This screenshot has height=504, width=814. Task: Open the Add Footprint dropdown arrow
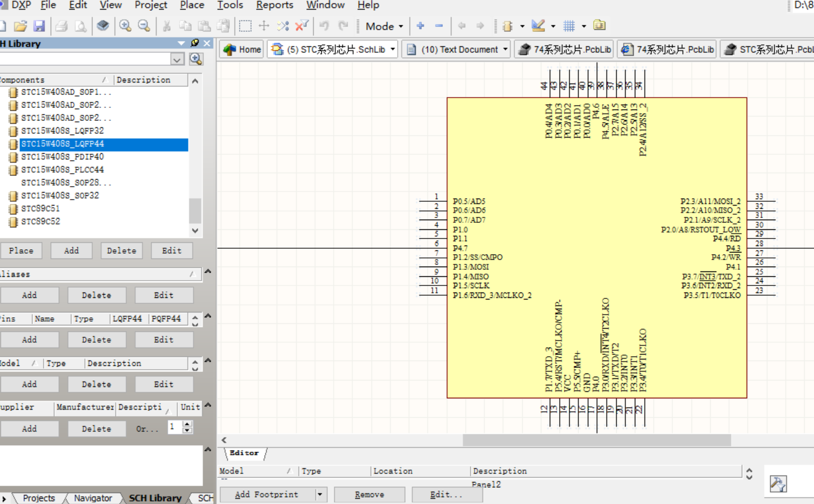[x=320, y=494]
